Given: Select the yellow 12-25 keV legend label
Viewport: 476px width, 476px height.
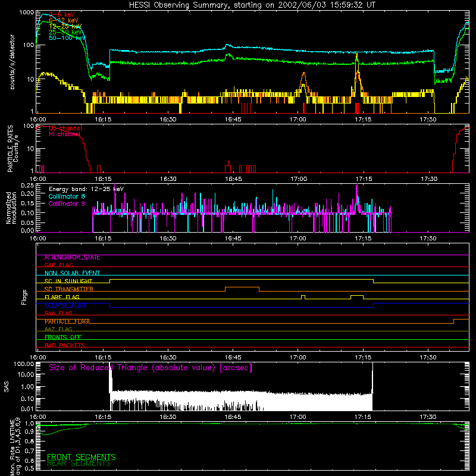Looking at the screenshot, I should pos(65,26).
